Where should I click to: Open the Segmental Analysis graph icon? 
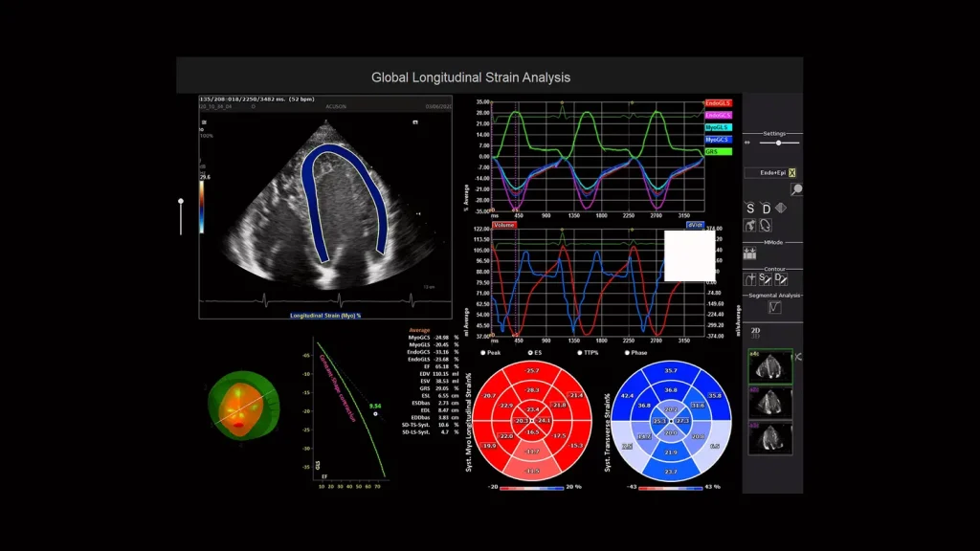pyautogui.click(x=775, y=307)
